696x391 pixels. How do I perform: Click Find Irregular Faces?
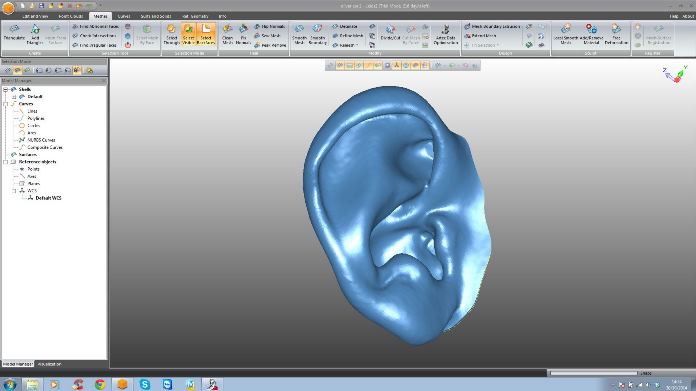coord(95,45)
